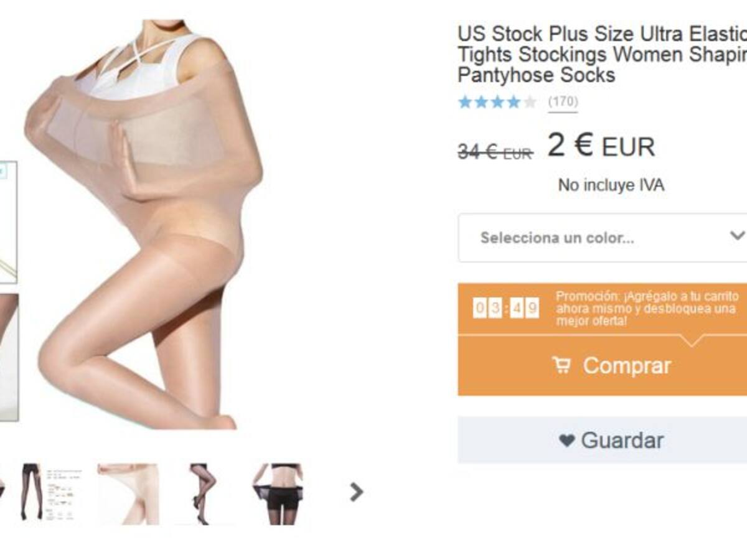This screenshot has width=747, height=560.
Task: Click the crossed-out 34 € price
Action: (495, 151)
